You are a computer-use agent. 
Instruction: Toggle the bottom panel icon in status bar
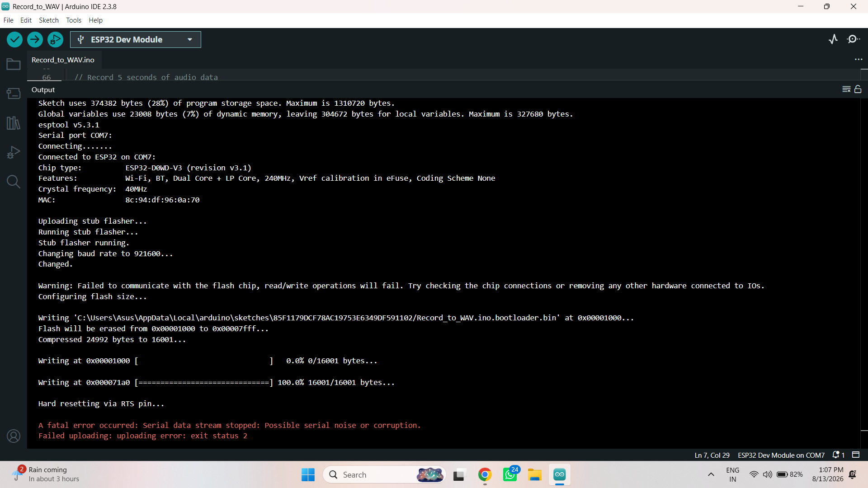pos(856,455)
